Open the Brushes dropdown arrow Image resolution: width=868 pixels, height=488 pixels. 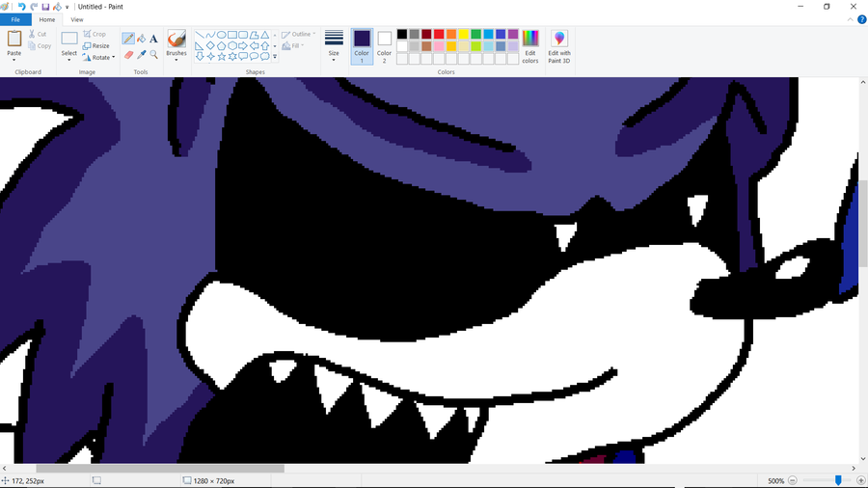tap(176, 60)
